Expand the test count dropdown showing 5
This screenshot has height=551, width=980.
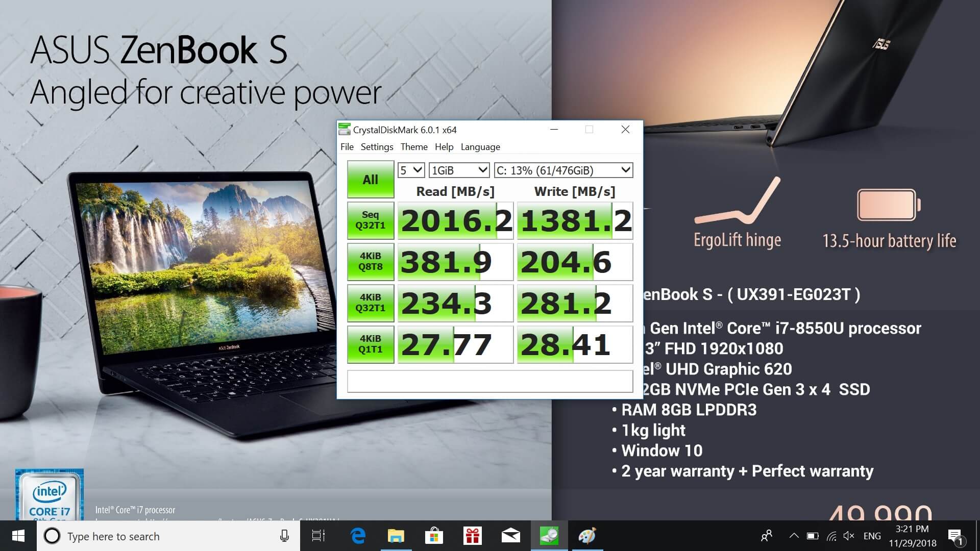(x=411, y=170)
